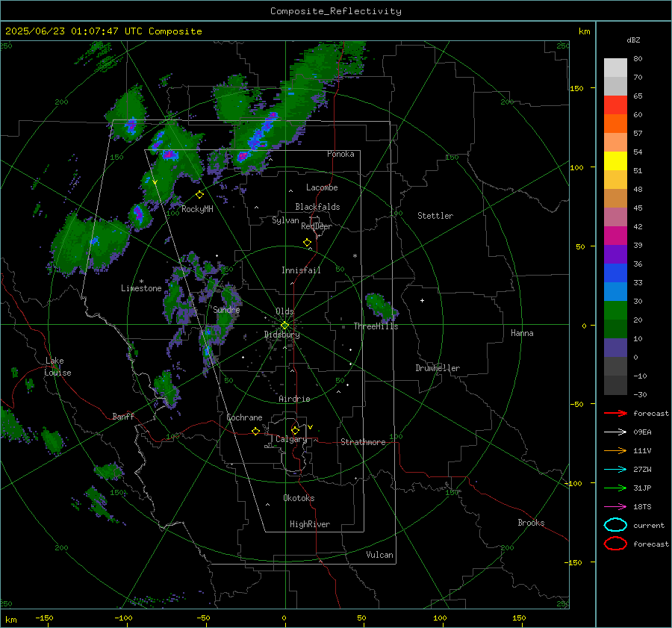This screenshot has height=628, width=672.
Task: Click the 33 dBZ blue color swatch
Action: click(615, 273)
